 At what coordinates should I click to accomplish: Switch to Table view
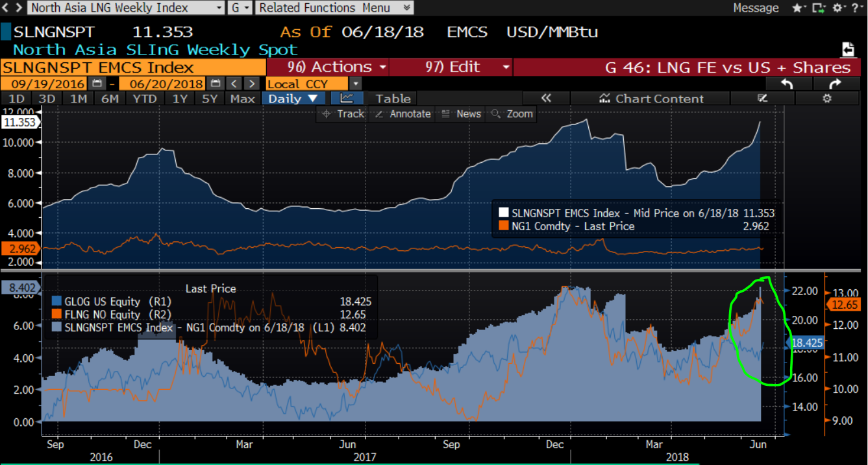(393, 99)
